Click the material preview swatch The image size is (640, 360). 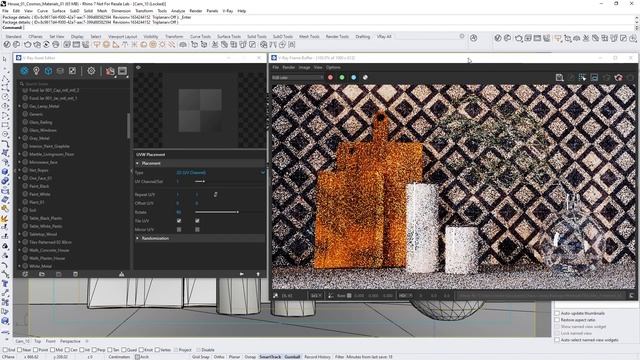click(x=200, y=110)
